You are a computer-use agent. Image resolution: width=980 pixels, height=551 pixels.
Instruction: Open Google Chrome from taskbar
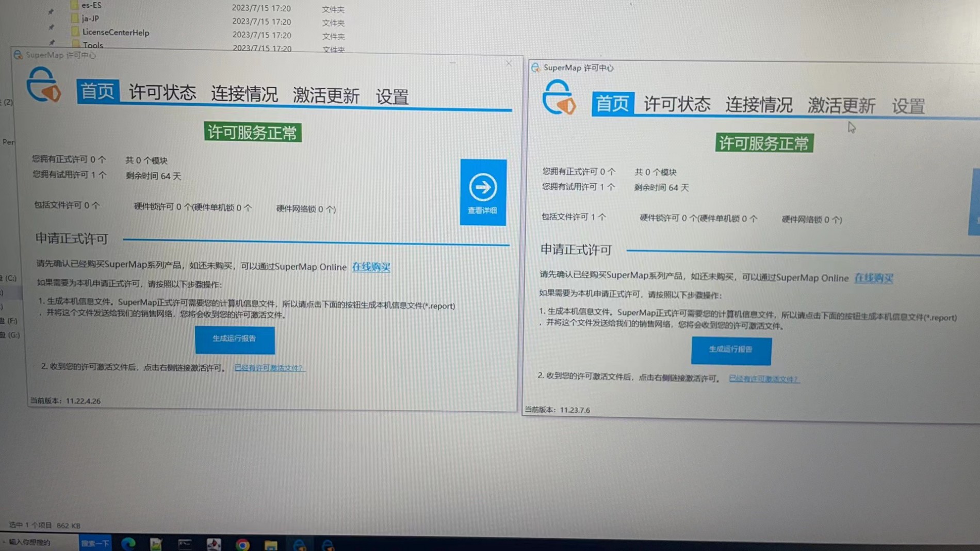click(x=242, y=544)
